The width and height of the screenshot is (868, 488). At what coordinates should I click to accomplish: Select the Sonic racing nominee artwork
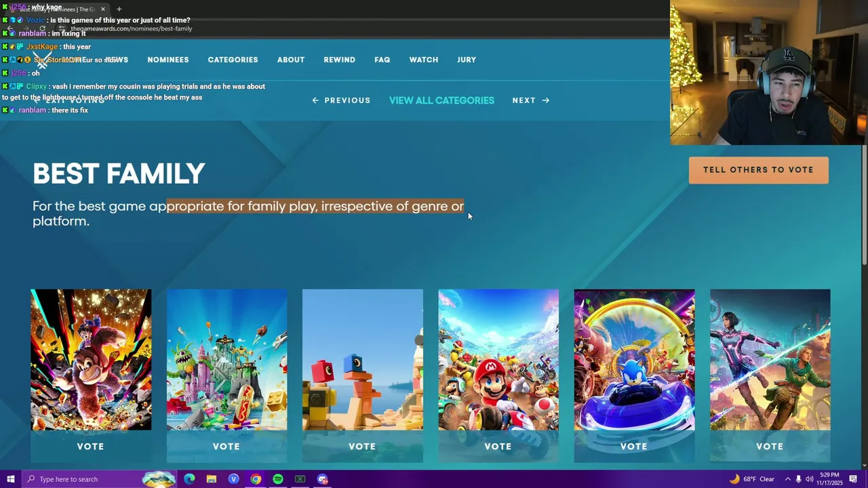point(635,360)
